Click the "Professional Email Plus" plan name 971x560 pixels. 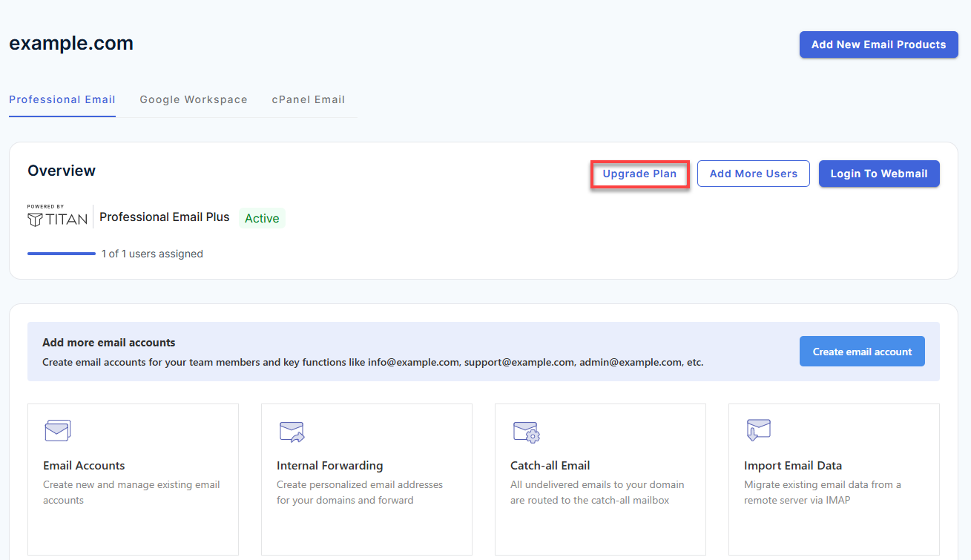165,217
